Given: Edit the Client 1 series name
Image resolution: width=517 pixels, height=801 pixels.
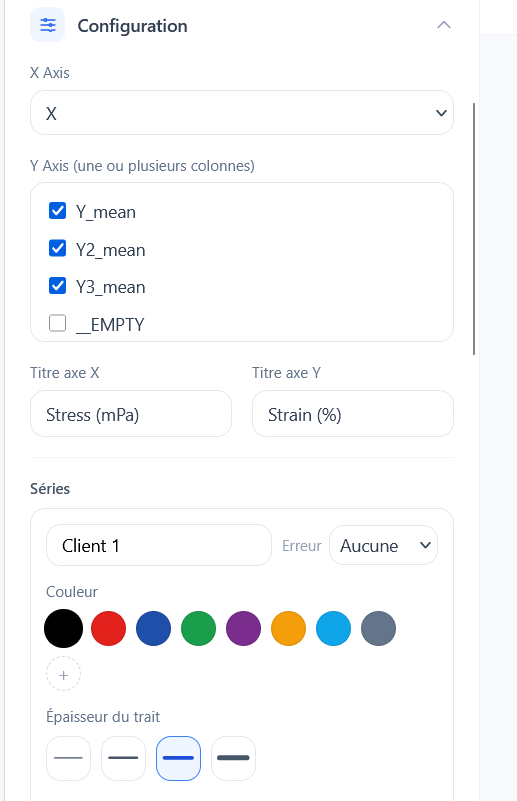Looking at the screenshot, I should tap(159, 545).
